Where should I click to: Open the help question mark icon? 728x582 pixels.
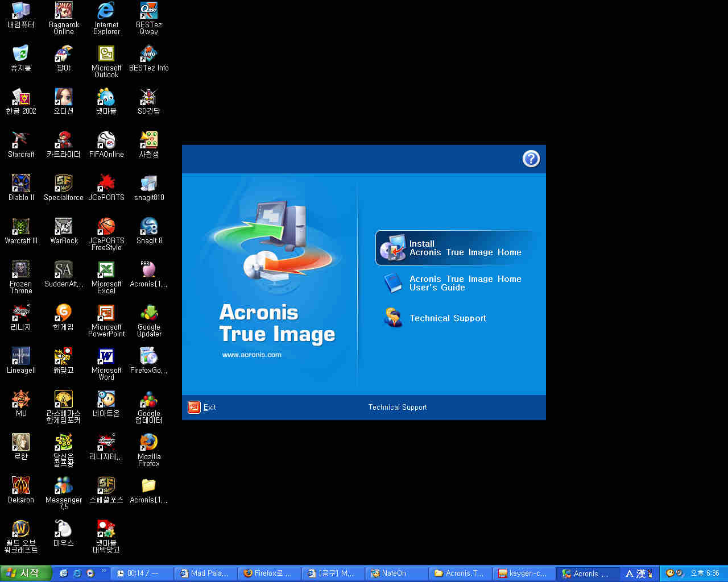(x=531, y=159)
